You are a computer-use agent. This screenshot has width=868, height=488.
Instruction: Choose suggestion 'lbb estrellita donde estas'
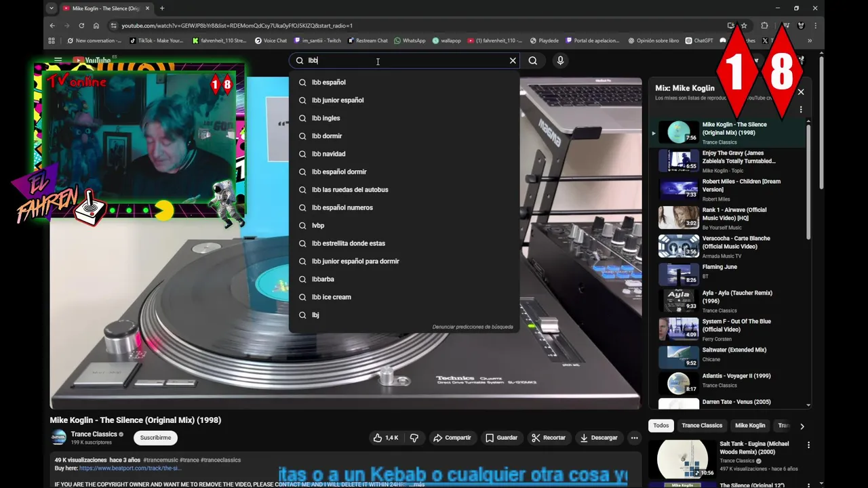point(404,243)
